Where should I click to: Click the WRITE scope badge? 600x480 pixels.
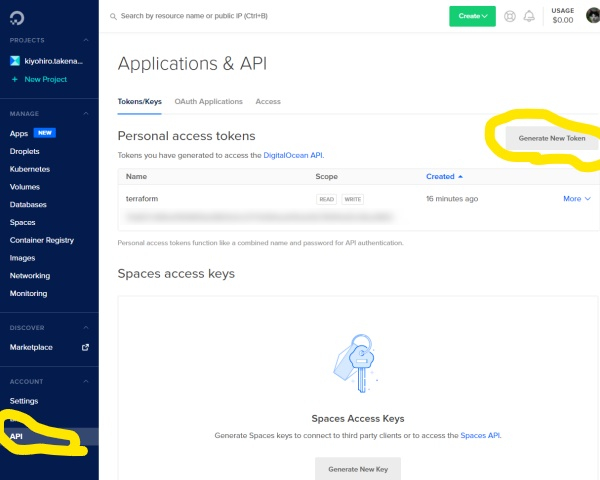click(x=352, y=199)
